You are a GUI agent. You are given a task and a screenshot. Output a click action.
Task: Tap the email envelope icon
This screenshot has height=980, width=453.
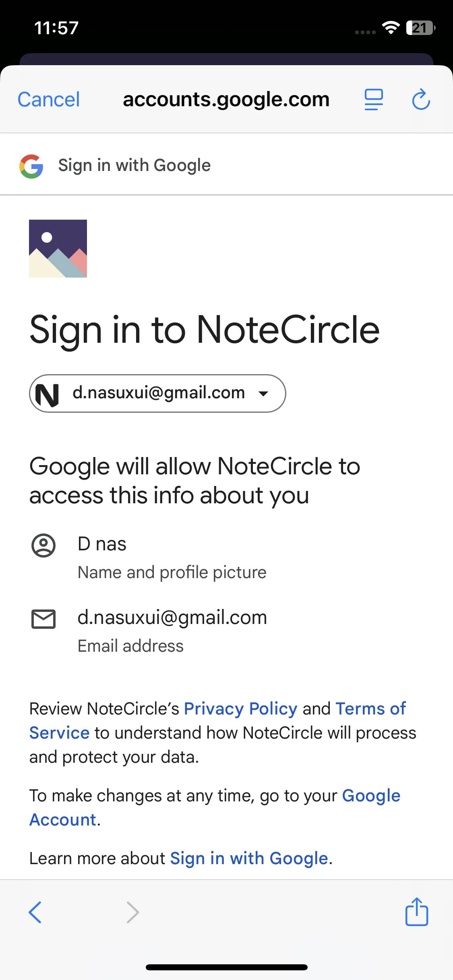43,619
